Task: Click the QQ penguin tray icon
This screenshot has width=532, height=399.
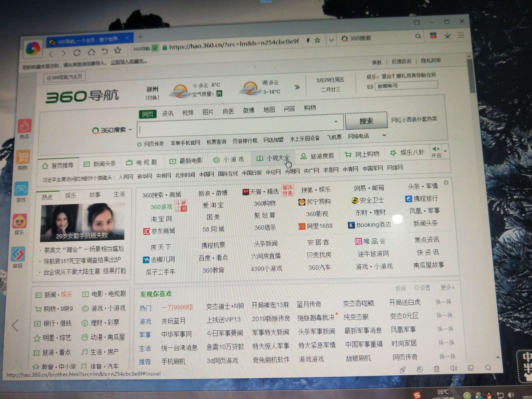Action: (x=489, y=395)
